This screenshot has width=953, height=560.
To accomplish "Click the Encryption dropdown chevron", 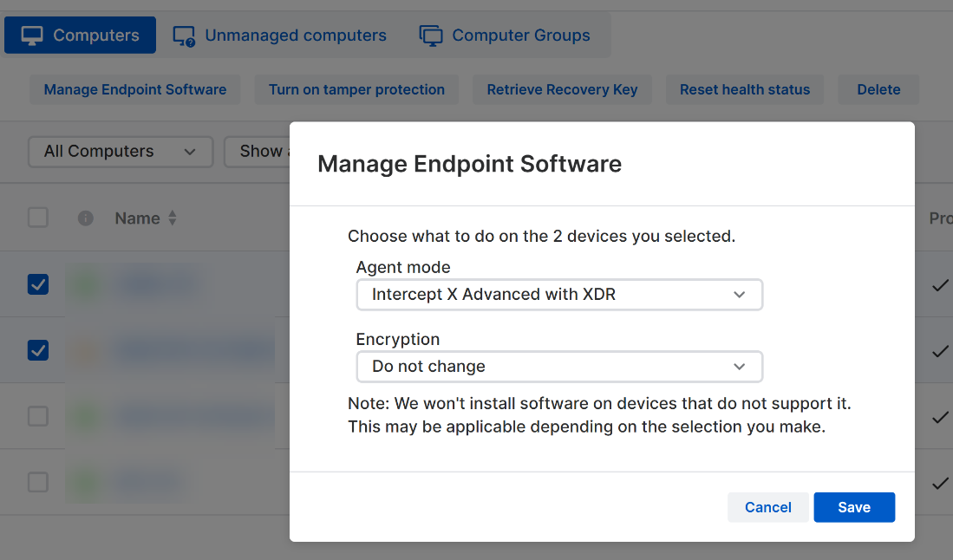I will click(739, 367).
